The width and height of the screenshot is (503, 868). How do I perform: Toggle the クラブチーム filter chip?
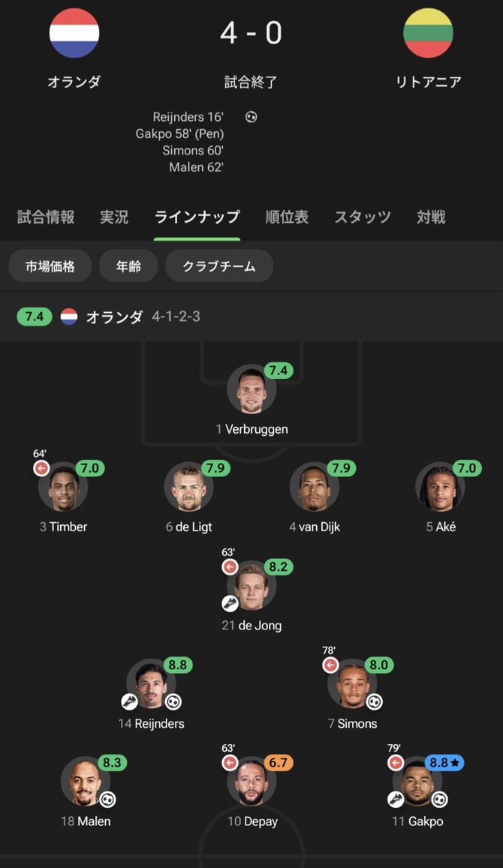(x=218, y=266)
